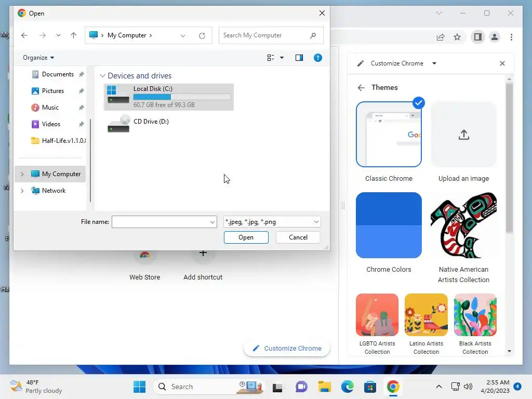The width and height of the screenshot is (532, 399).
Task: Open Customize Chrome panel dropdown
Action: [x=434, y=63]
